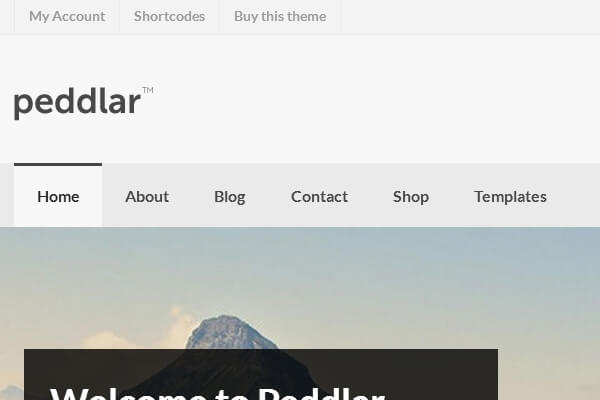Open the Contact page
This screenshot has height=400, width=600.
pyautogui.click(x=320, y=196)
